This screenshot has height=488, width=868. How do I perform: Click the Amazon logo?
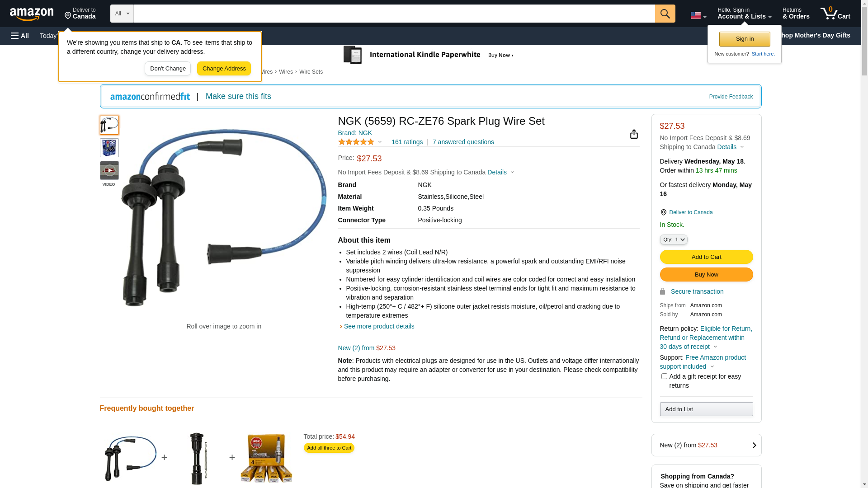(x=32, y=14)
